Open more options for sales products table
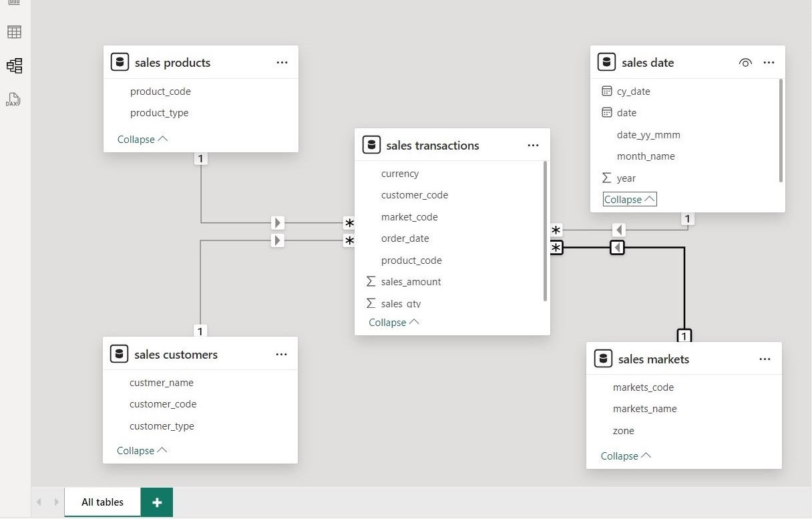This screenshot has width=812, height=519. click(282, 63)
